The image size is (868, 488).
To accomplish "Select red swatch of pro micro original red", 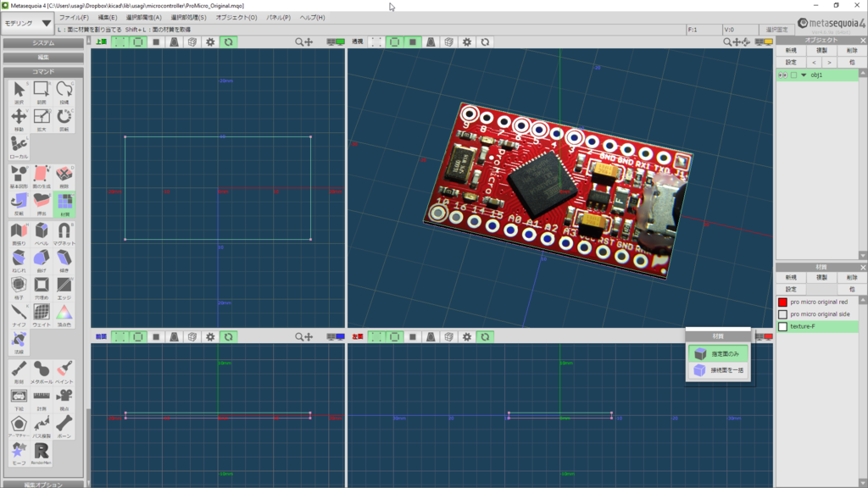I will [782, 302].
